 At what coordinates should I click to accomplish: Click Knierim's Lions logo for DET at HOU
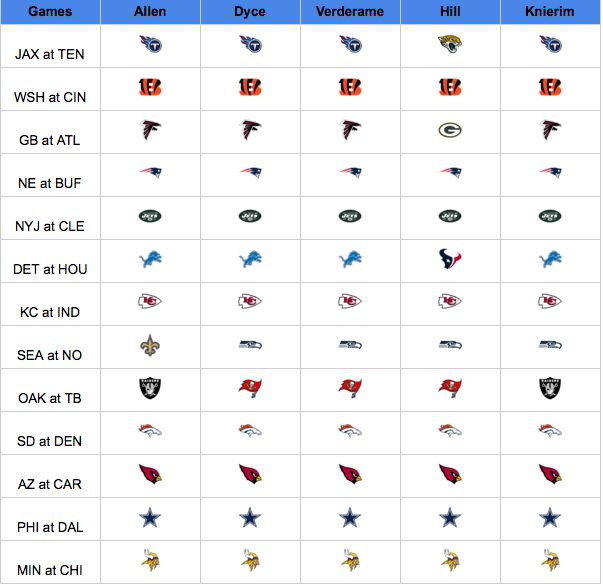(550, 259)
